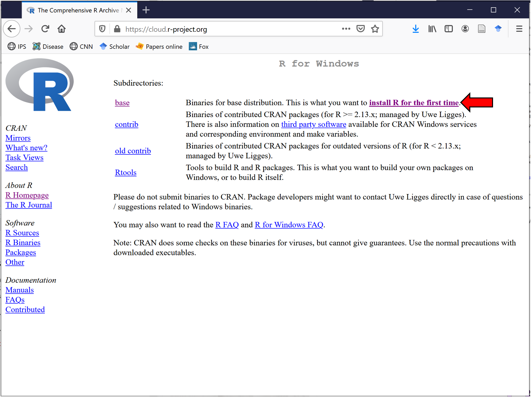Viewport: 532px width, 397px height.
Task: Click install R for the first time
Action: point(414,103)
